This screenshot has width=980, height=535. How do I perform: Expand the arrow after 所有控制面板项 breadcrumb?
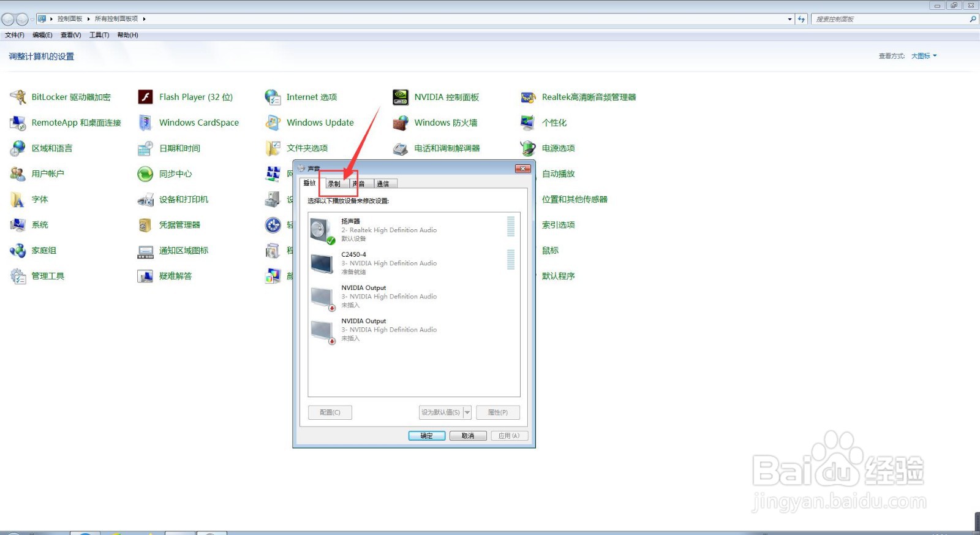click(x=145, y=19)
